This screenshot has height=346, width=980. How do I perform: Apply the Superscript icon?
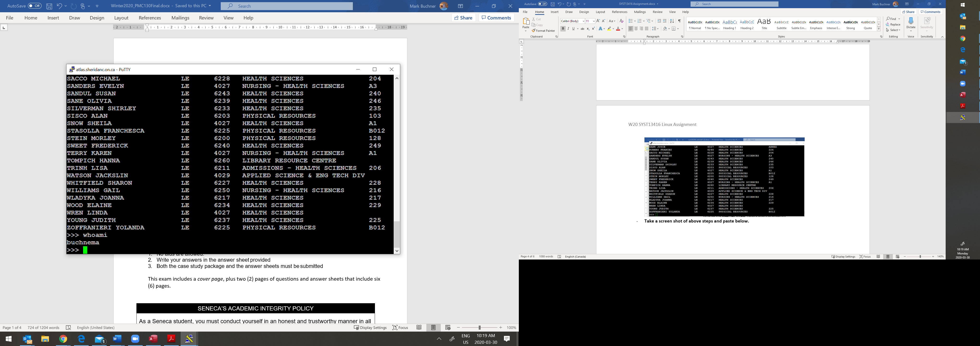[x=593, y=29]
